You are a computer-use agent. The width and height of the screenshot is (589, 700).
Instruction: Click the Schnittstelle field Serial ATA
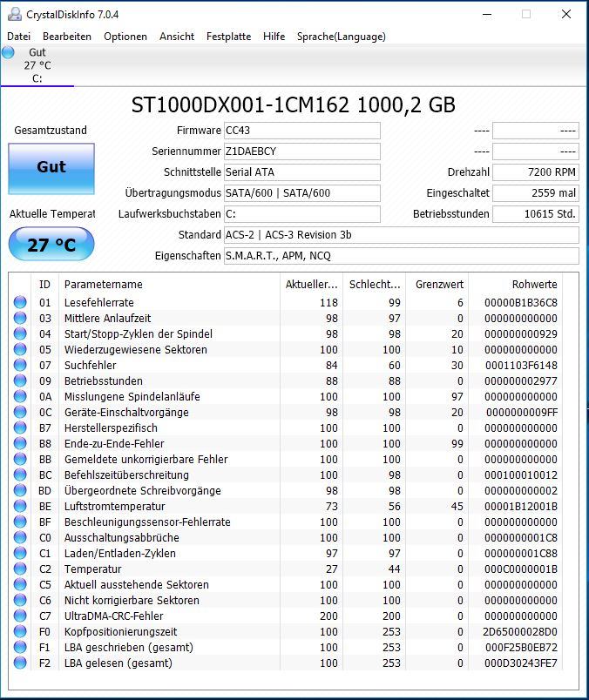pos(302,172)
